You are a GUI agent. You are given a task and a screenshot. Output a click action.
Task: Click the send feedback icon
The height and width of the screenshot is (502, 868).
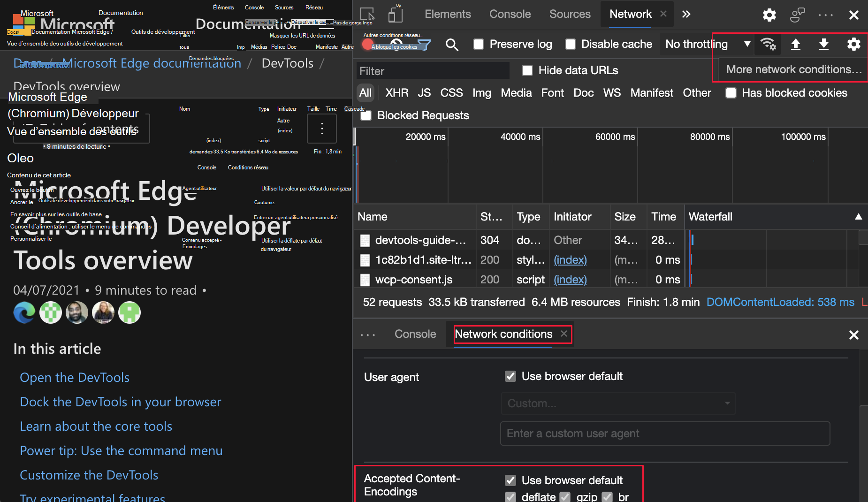[797, 15]
